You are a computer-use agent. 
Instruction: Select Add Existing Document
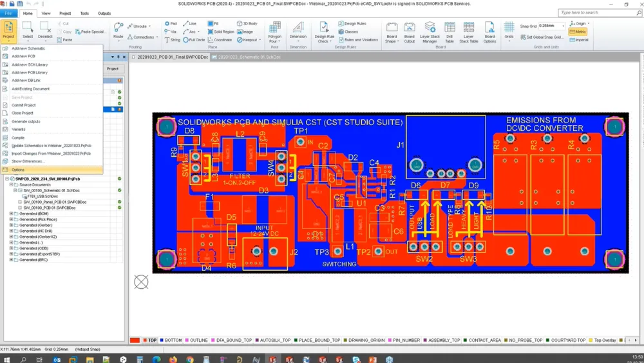pos(52,89)
